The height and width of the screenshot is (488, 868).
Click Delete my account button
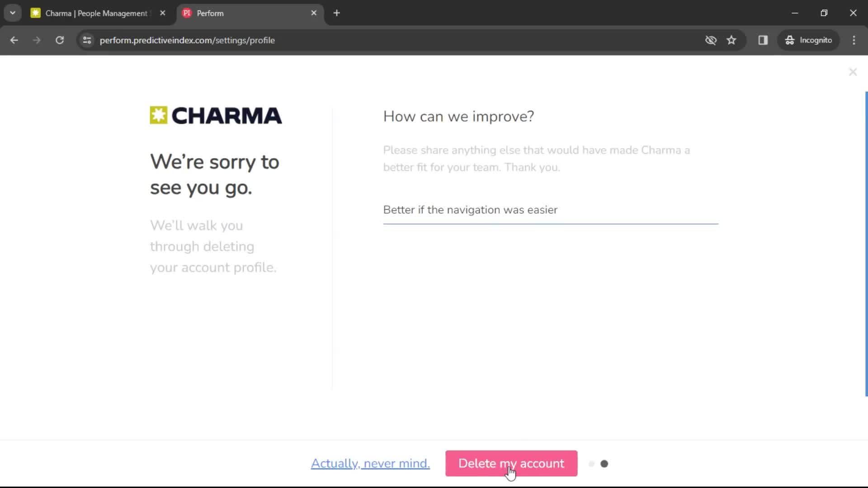tap(511, 464)
